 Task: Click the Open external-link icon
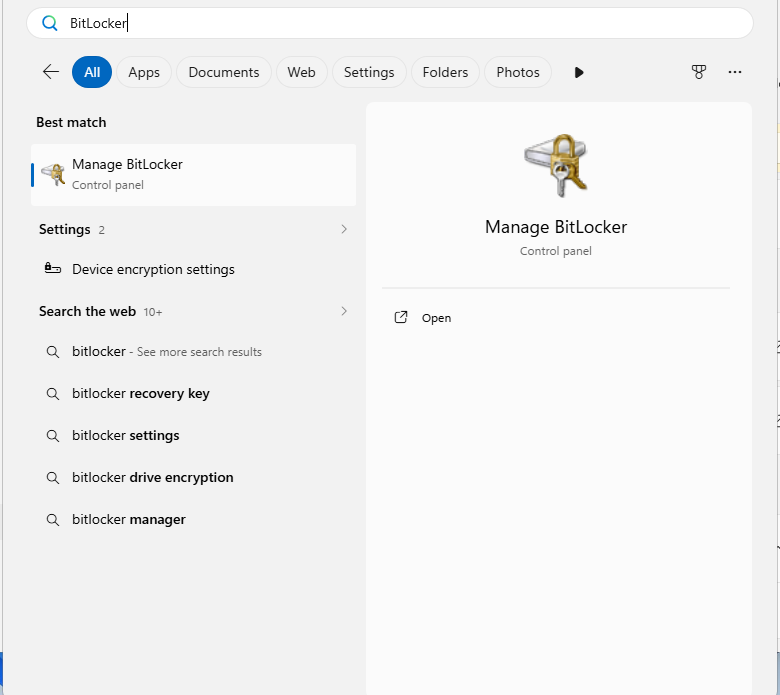401,317
